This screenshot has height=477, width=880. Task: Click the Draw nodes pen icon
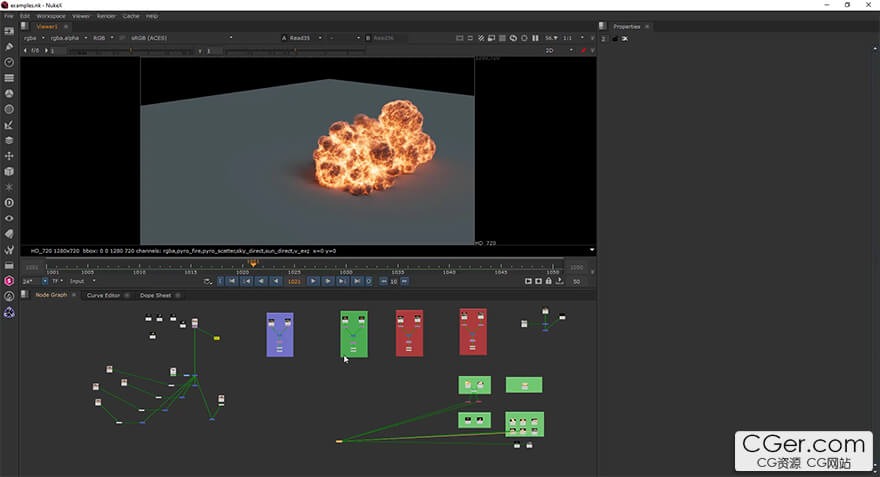point(9,46)
